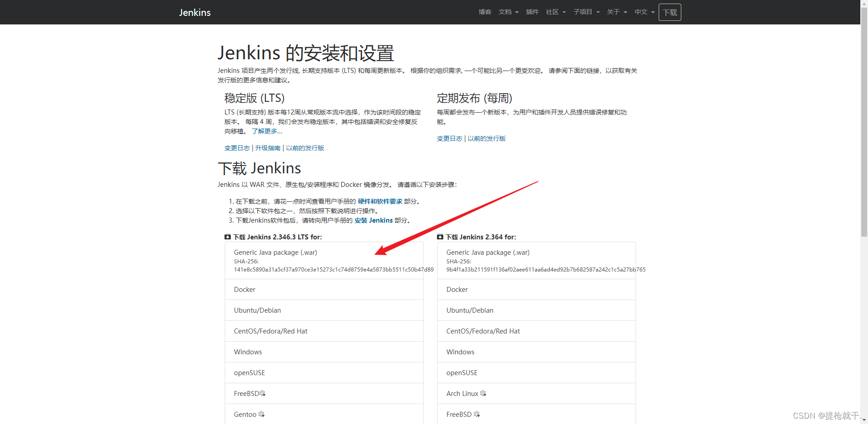Select Docker under LTS downloads

pos(324,290)
